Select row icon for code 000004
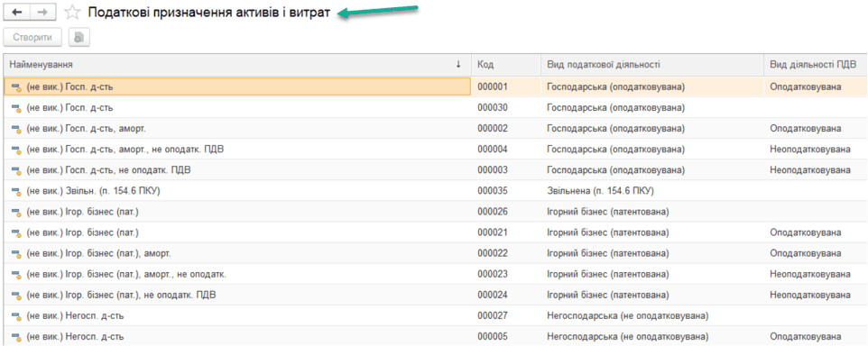 [x=16, y=150]
